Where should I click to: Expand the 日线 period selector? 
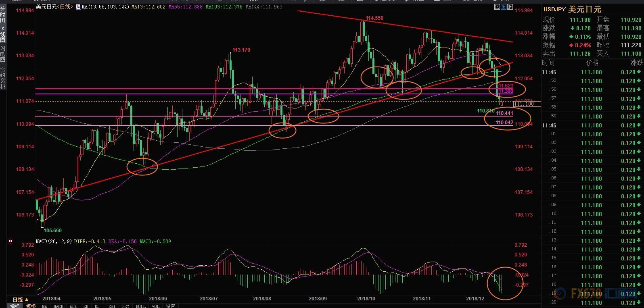(20, 300)
